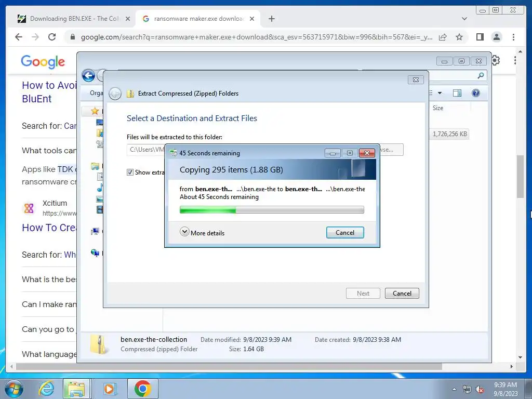This screenshot has width=532, height=399.
Task: Go forward in Chrome
Action: [x=35, y=37]
